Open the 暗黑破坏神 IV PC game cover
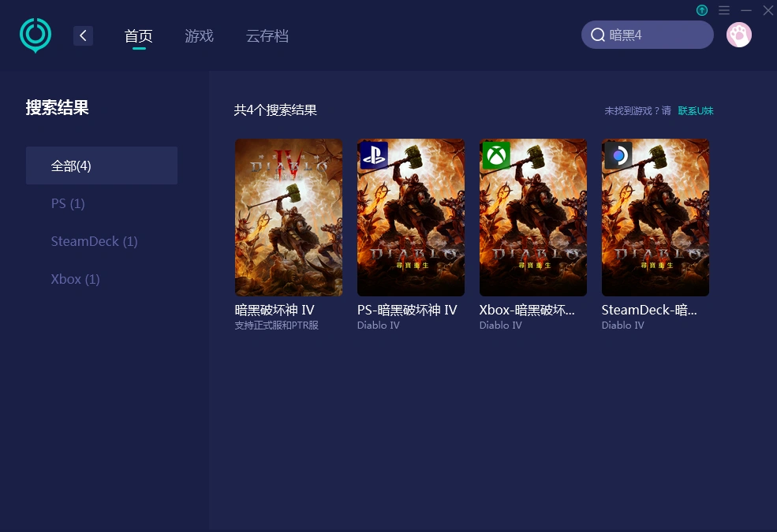Image resolution: width=777 pixels, height=532 pixels. pos(289,218)
